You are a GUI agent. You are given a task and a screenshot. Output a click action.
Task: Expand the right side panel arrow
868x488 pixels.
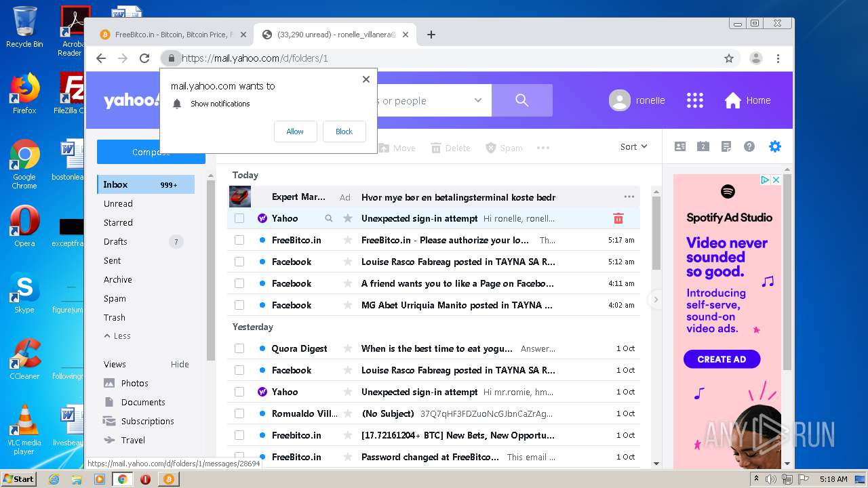tap(655, 299)
